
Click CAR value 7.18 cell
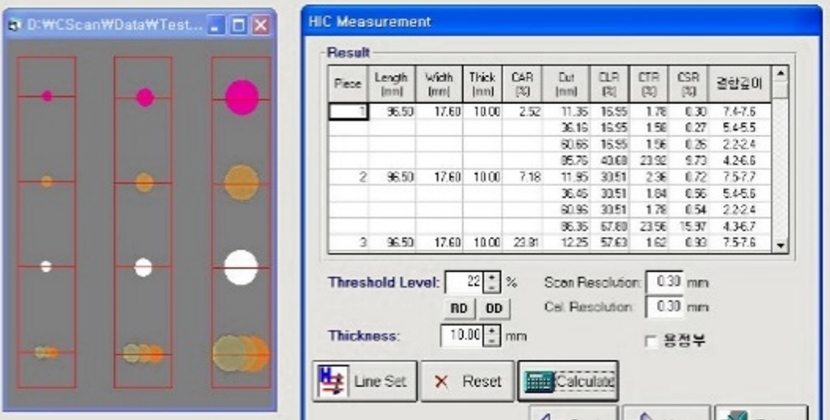point(522,177)
